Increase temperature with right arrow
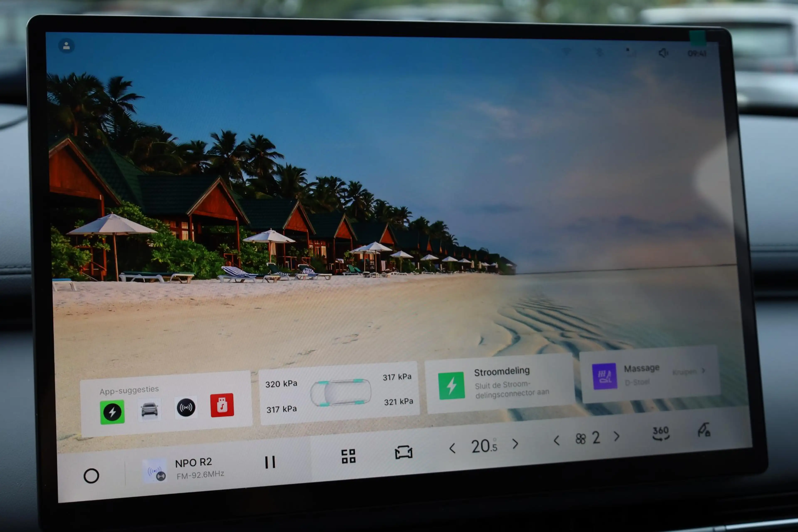Image resolution: width=798 pixels, height=532 pixels. [x=515, y=444]
